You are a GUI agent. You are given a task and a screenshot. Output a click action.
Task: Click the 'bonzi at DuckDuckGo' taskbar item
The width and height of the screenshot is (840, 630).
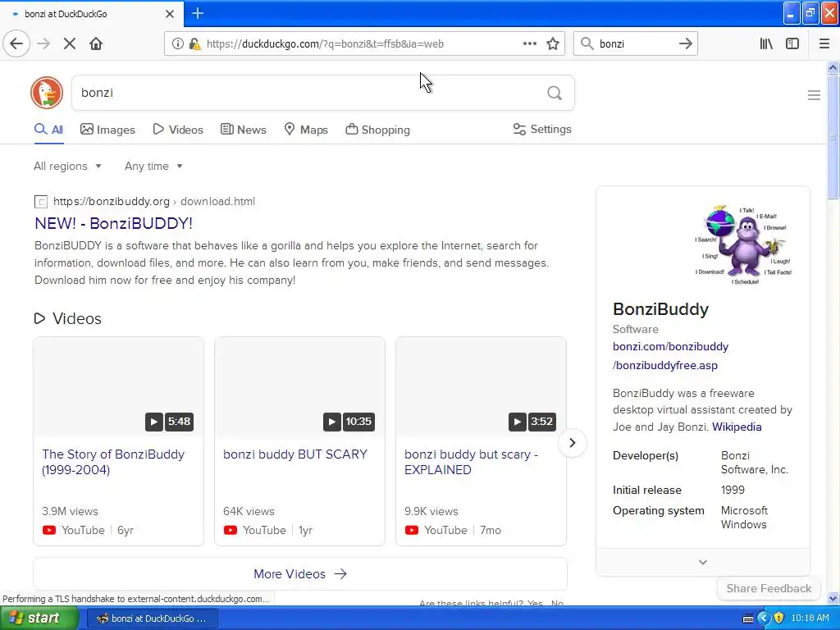tap(152, 619)
